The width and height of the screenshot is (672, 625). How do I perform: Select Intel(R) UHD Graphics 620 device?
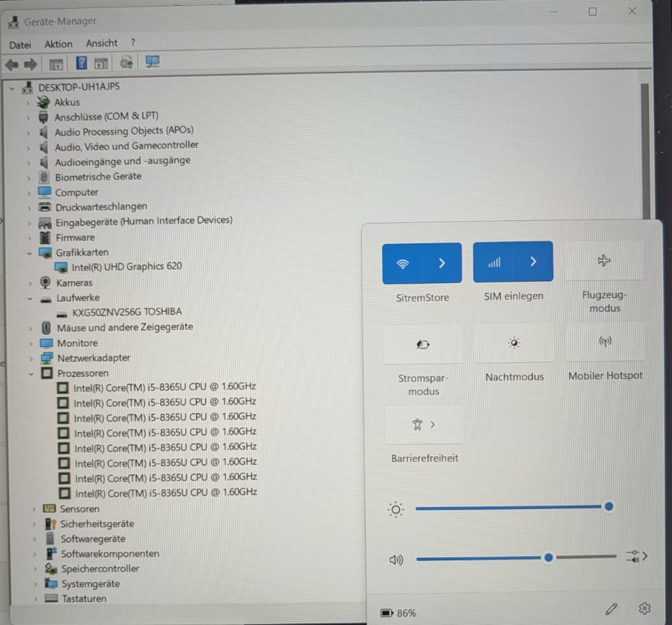coord(127,266)
